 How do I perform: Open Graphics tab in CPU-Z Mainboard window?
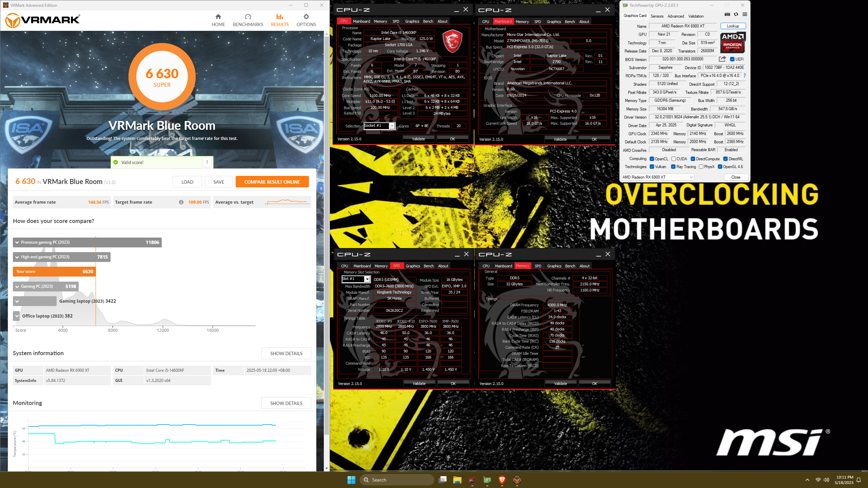click(x=554, y=22)
